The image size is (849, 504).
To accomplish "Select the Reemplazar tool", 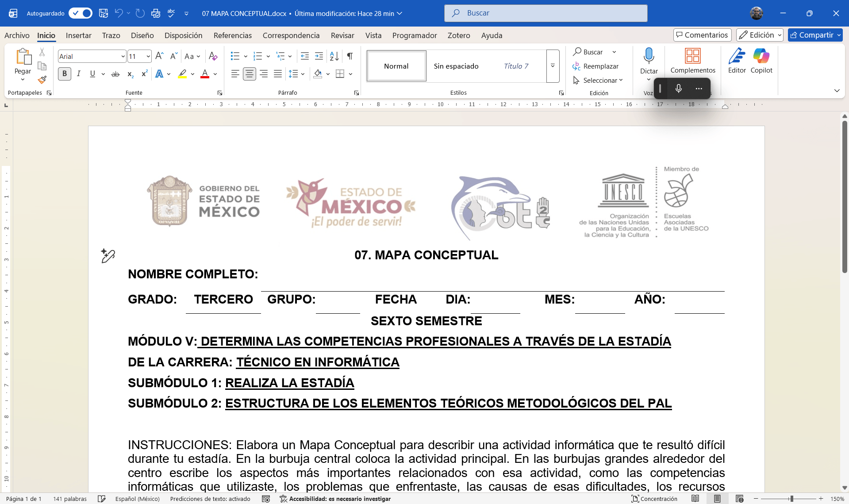I will click(x=600, y=66).
